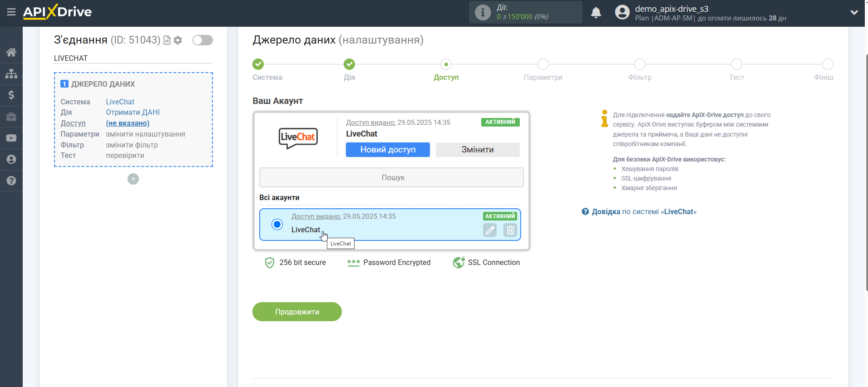Open the connection settings gear
868x387 pixels.
[x=178, y=40]
